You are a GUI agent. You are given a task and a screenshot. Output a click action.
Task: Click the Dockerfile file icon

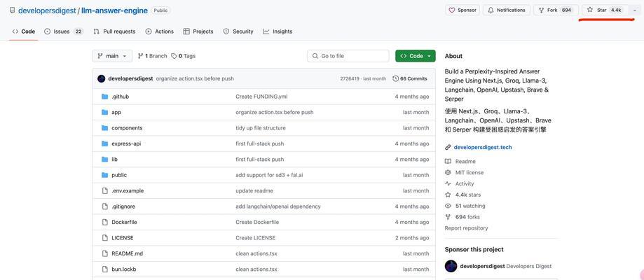tap(104, 222)
